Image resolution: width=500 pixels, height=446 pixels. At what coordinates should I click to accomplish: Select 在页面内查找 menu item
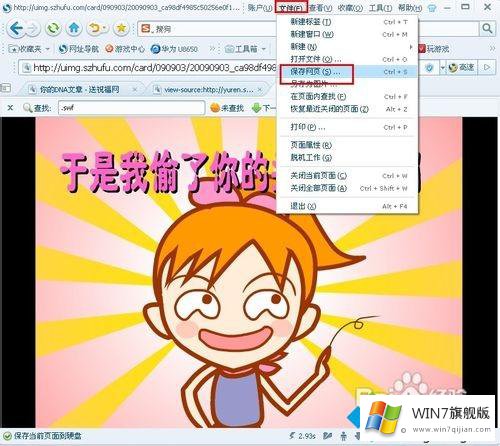click(347, 97)
